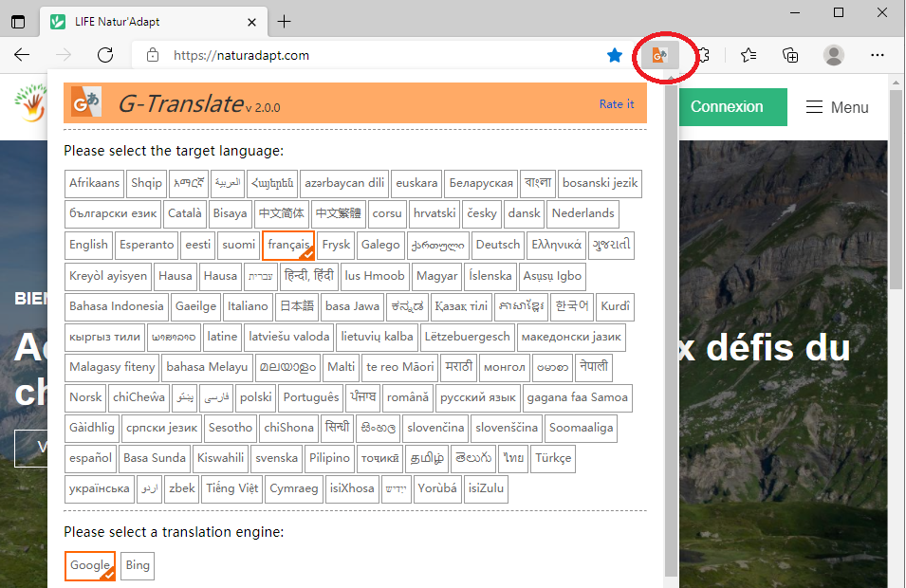The width and height of the screenshot is (906, 588).
Task: Open the tab actions menu icon
Action: (18, 22)
